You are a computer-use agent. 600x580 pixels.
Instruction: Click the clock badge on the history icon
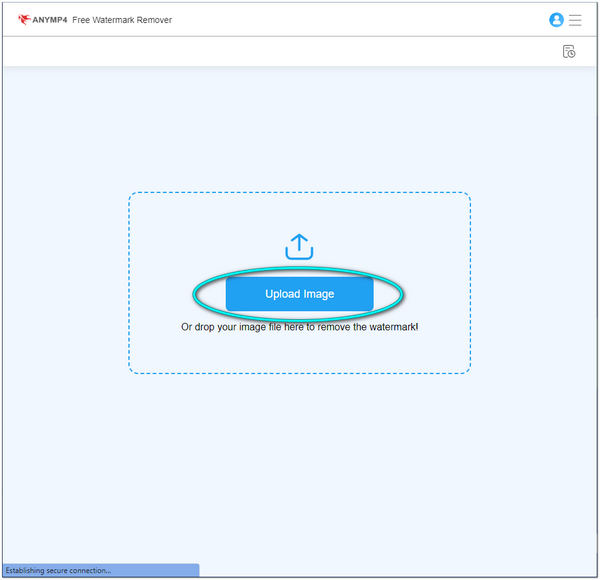coord(571,54)
